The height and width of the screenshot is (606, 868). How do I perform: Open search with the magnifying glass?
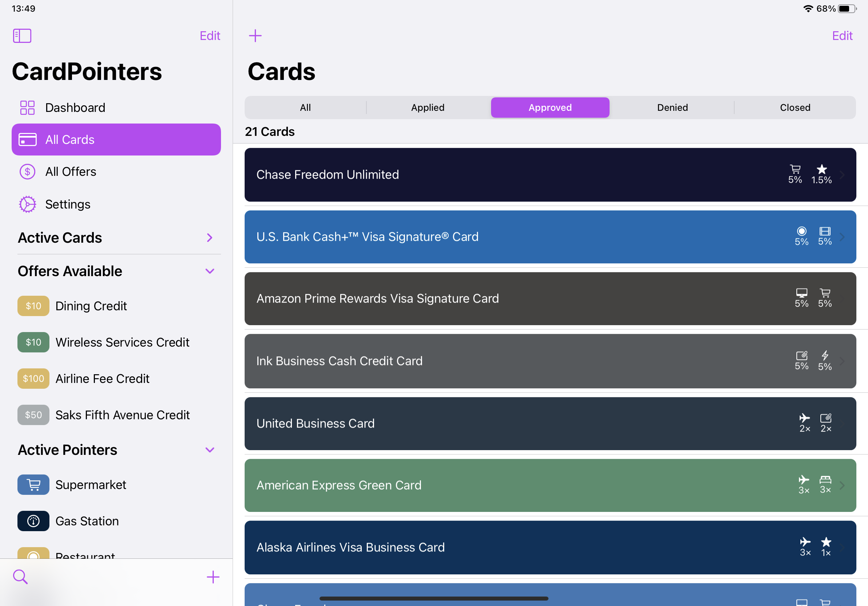pyautogui.click(x=20, y=577)
